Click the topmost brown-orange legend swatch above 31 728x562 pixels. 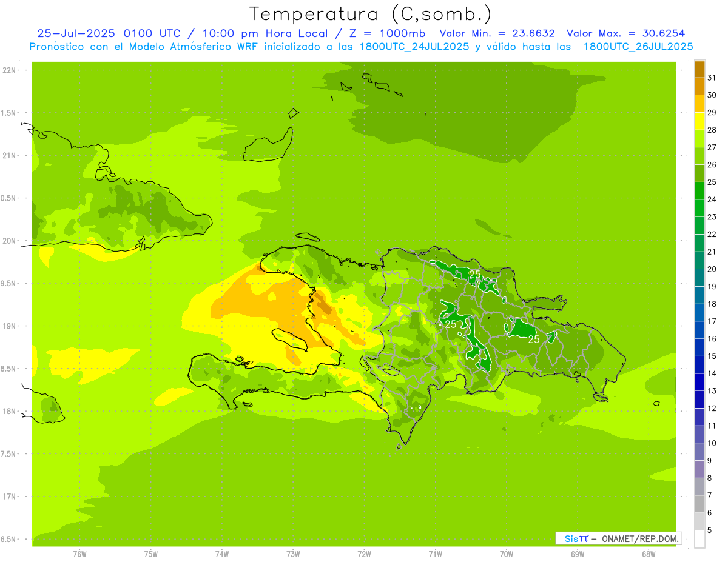tap(699, 70)
